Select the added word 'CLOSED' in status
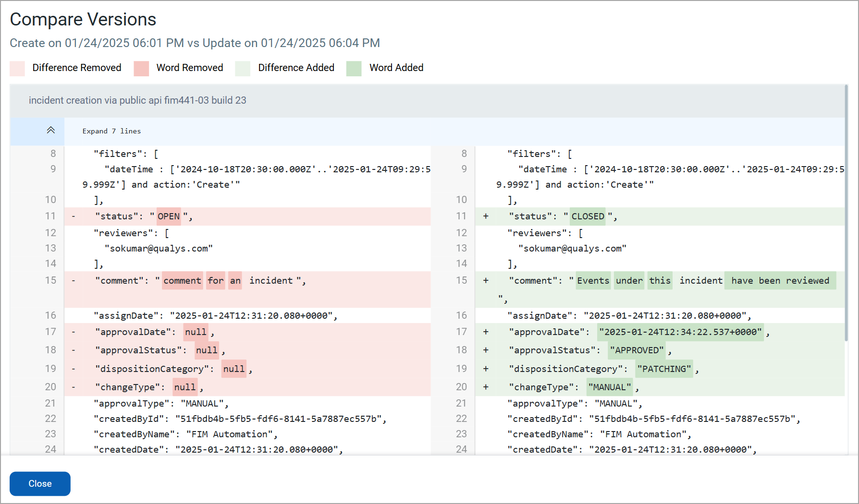 point(588,216)
